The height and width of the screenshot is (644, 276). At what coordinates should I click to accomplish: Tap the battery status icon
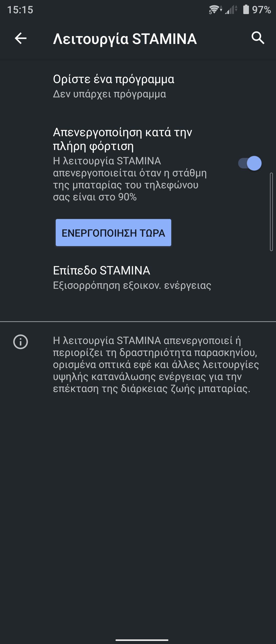pos(246,9)
